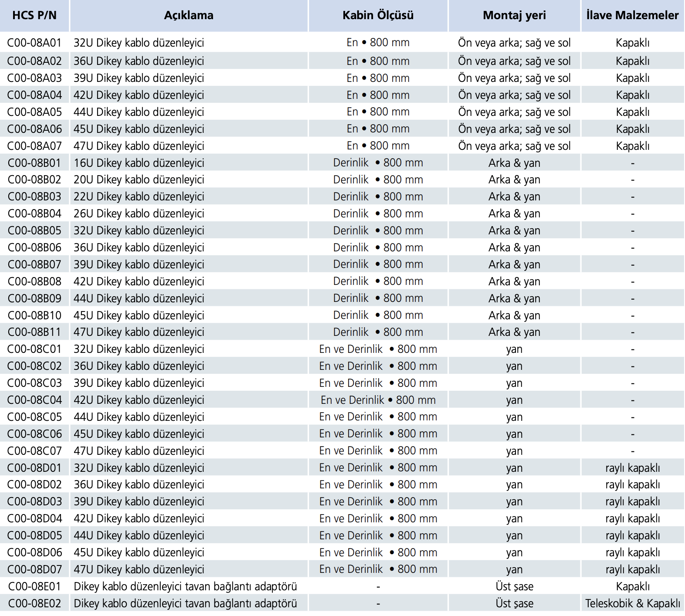Select part number C00-08D01

coord(34,468)
